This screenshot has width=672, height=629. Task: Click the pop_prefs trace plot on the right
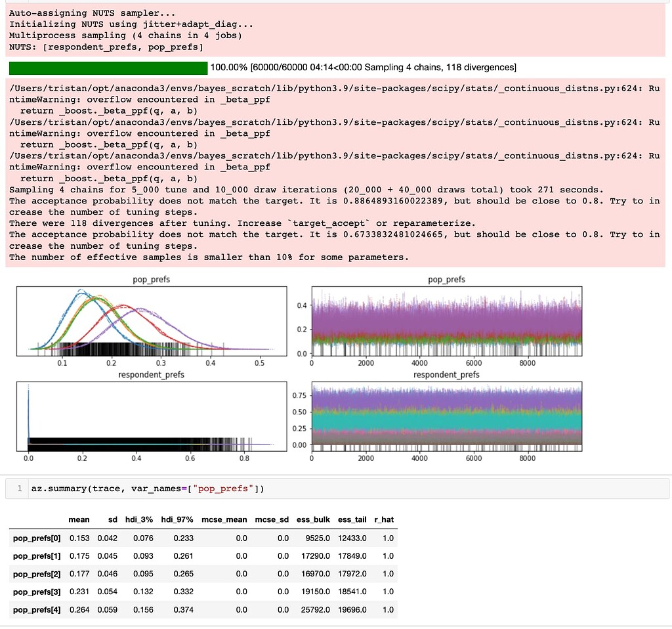(446, 322)
